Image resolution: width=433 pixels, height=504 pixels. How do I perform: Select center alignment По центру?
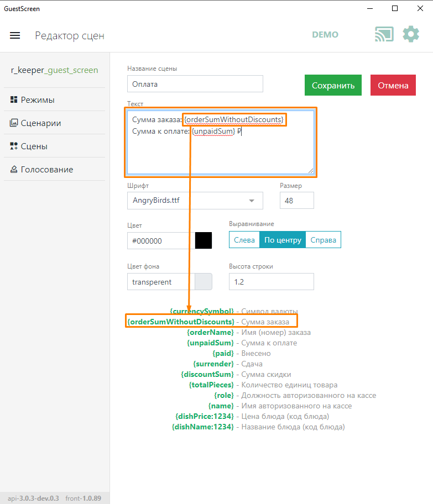[x=283, y=240]
